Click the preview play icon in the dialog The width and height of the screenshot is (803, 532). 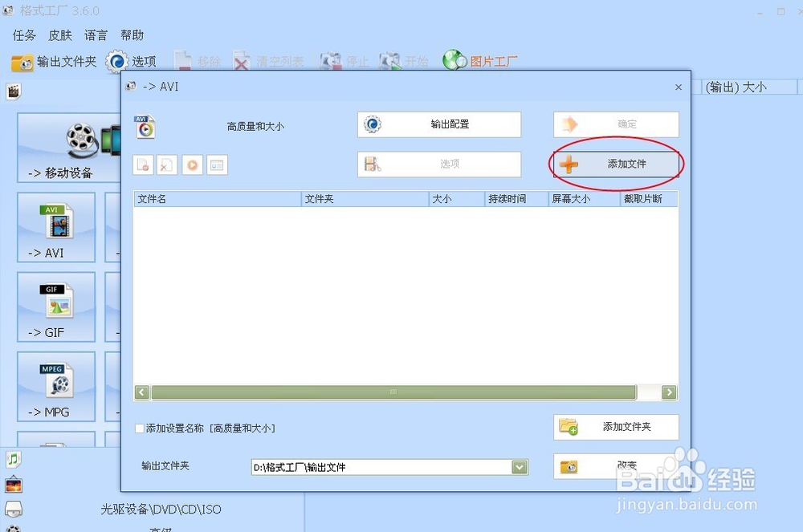coord(192,164)
